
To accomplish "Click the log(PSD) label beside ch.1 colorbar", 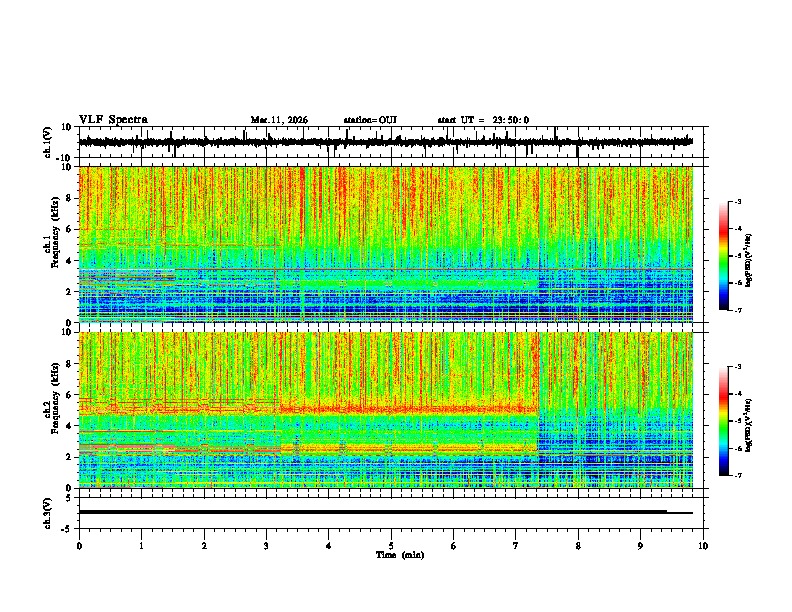I will click(749, 260).
